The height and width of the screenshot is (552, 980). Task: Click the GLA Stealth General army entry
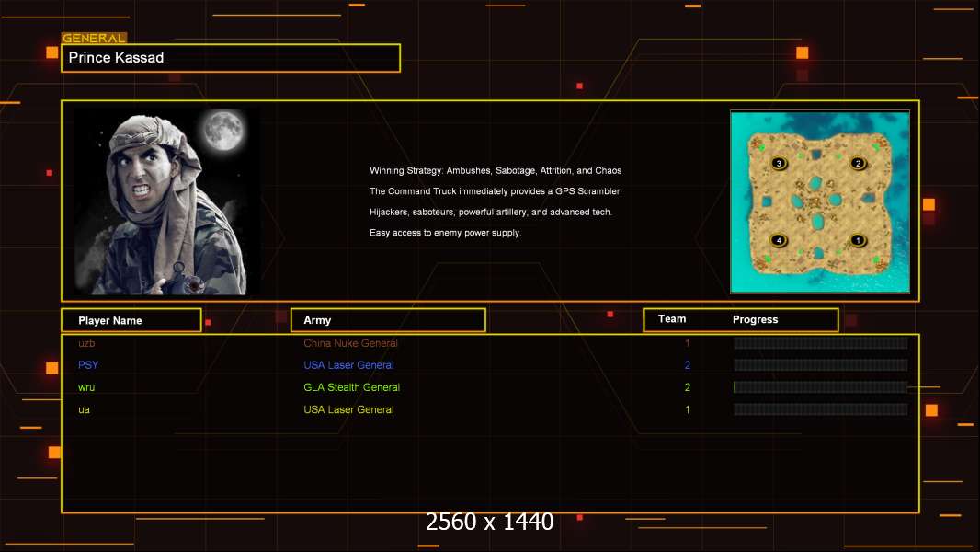(351, 387)
